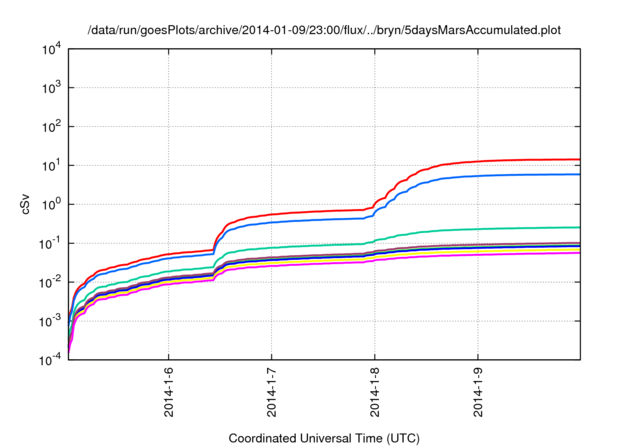640x448 pixels.
Task: Click the plot title file path
Action: click(324, 30)
